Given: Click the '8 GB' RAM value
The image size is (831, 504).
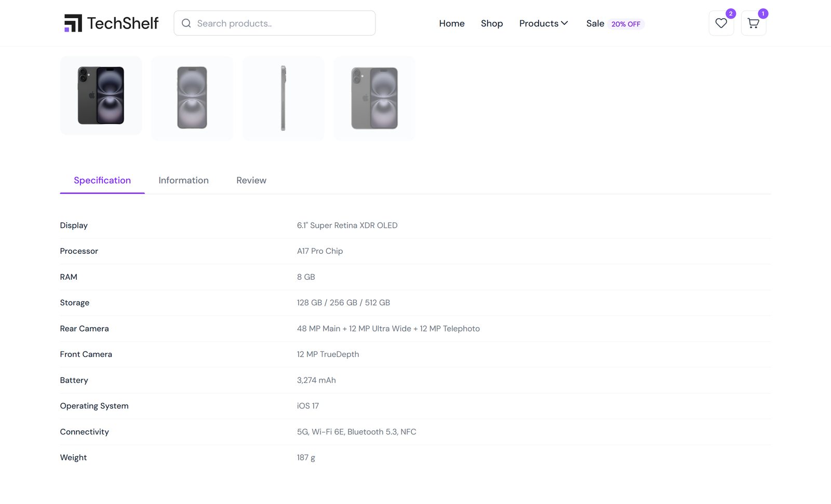Looking at the screenshot, I should click(306, 277).
